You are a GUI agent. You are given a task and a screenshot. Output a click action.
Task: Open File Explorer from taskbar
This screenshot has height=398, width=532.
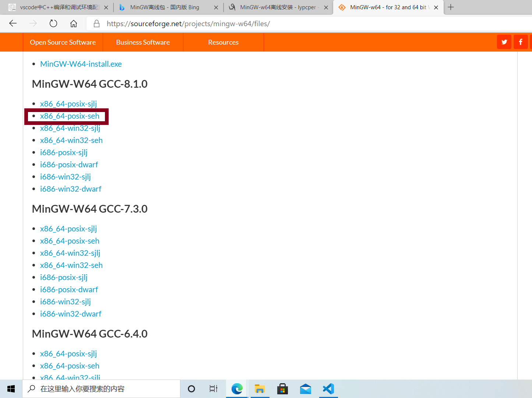click(260, 389)
